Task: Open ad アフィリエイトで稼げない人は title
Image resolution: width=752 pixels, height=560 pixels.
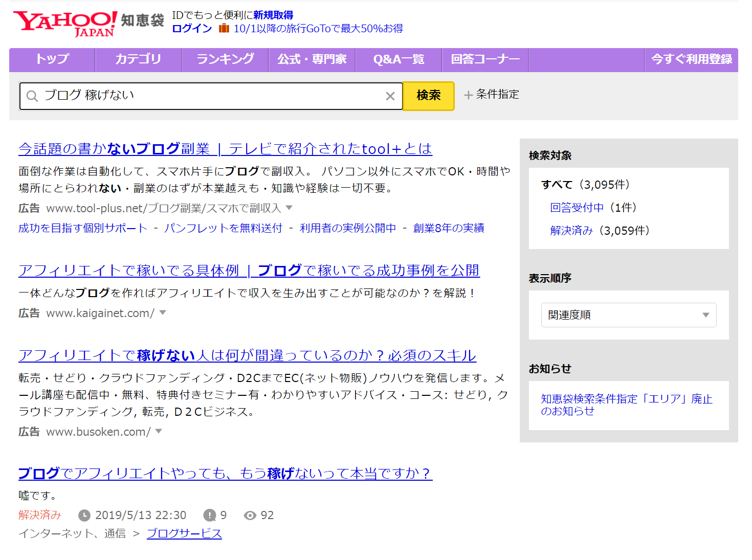Action: click(247, 355)
